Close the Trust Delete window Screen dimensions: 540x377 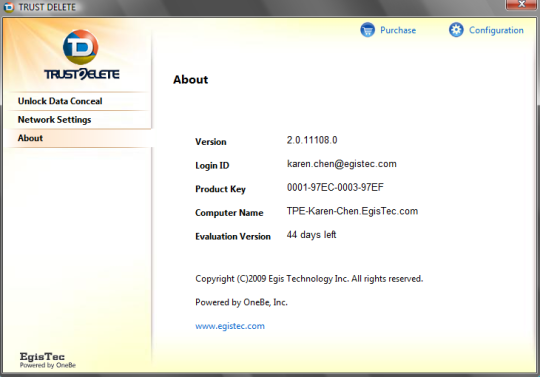tap(521, 4)
